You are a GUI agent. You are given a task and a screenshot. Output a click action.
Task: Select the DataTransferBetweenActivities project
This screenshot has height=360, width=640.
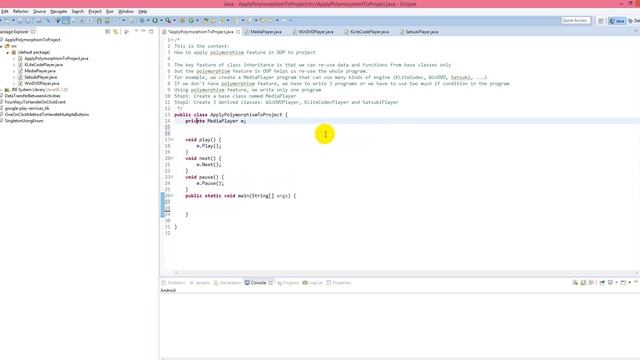pos(32,96)
